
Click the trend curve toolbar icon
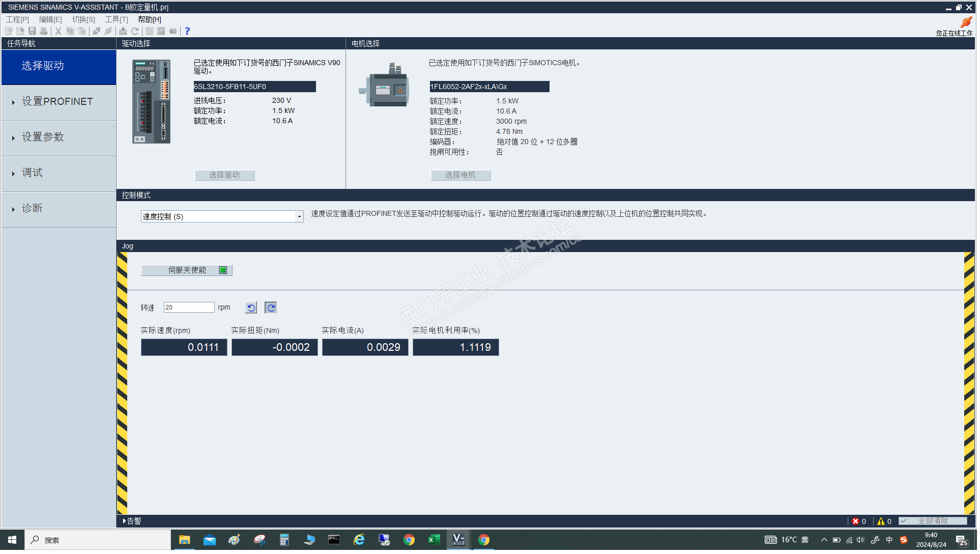(x=161, y=32)
